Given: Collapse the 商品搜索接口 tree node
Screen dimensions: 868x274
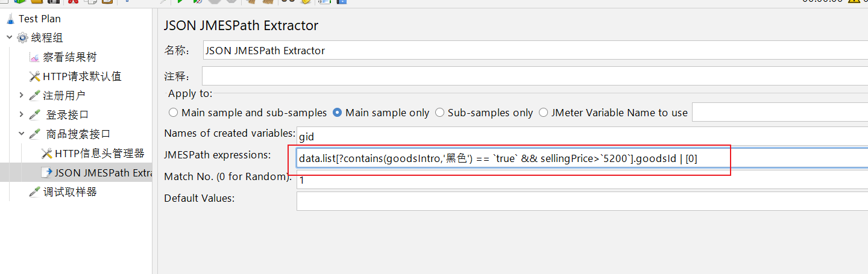Looking at the screenshot, I should [x=21, y=134].
